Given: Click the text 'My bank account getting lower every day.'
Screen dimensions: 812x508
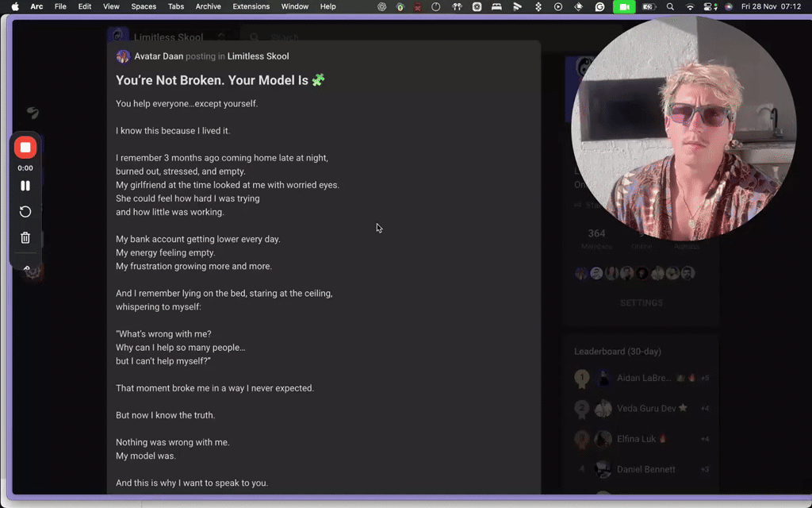Looking at the screenshot, I should 197,239.
